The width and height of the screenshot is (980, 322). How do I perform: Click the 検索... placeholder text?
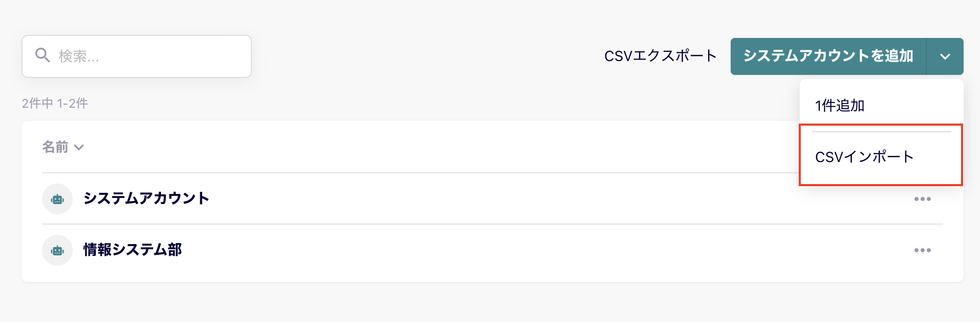79,56
